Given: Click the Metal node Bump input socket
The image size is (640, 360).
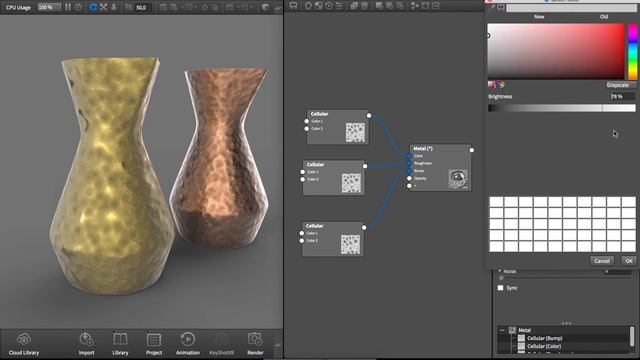Looking at the screenshot, I should [409, 171].
